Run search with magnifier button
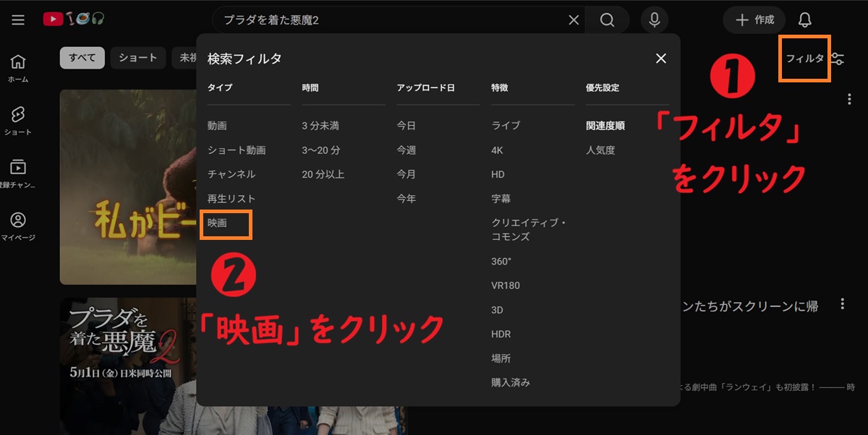This screenshot has height=435, width=868. click(x=607, y=20)
